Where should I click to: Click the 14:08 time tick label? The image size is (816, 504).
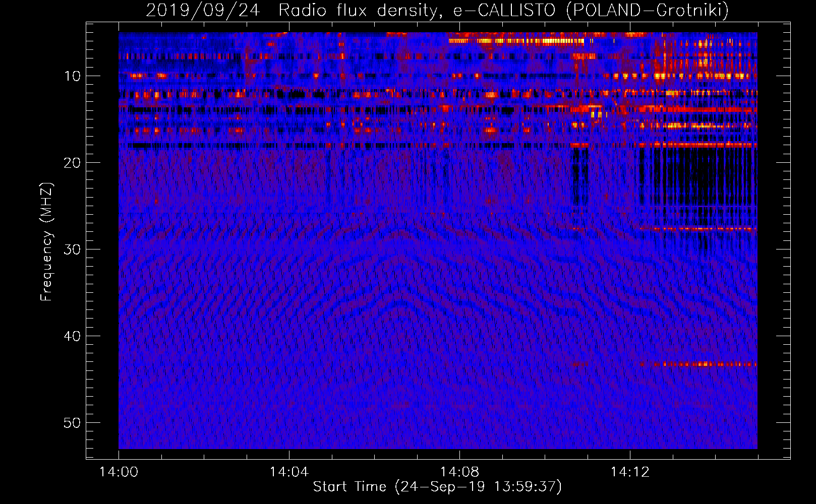click(x=459, y=472)
